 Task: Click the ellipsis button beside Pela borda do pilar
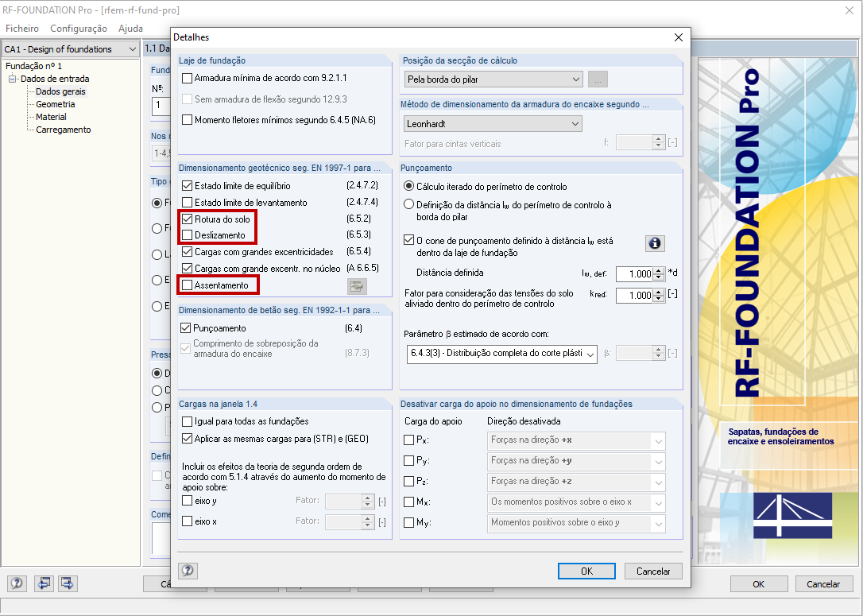[x=598, y=79]
